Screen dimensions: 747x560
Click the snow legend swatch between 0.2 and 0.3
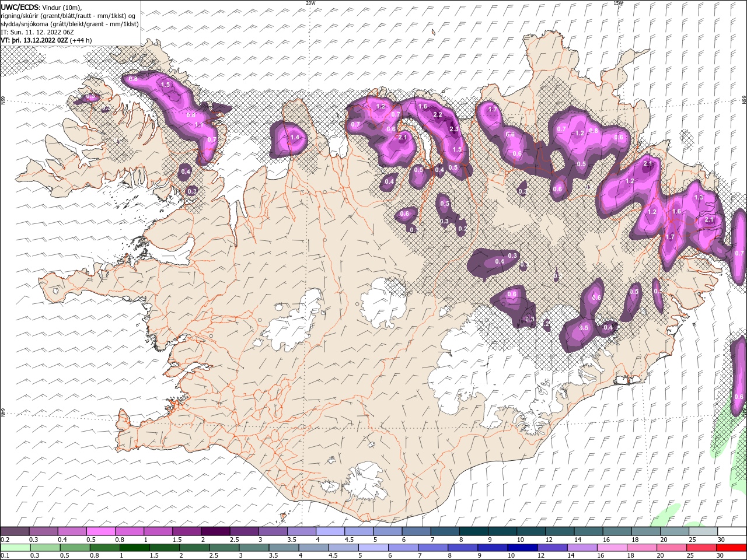[x=15, y=531]
